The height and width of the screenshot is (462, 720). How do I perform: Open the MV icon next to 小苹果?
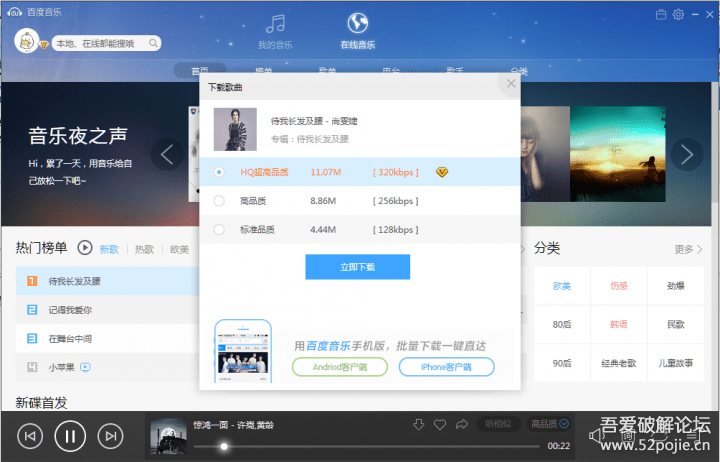[x=85, y=367]
